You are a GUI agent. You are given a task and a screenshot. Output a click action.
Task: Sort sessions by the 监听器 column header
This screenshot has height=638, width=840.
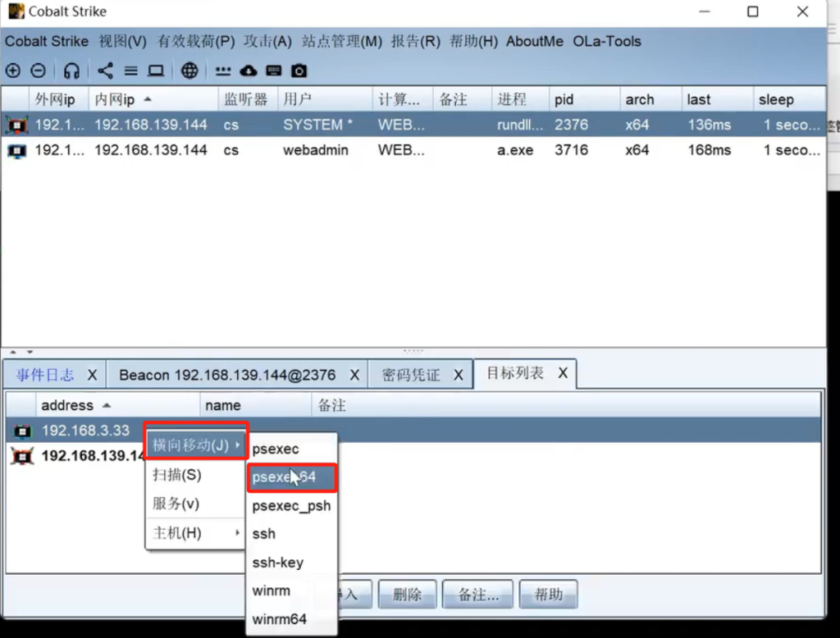248,99
